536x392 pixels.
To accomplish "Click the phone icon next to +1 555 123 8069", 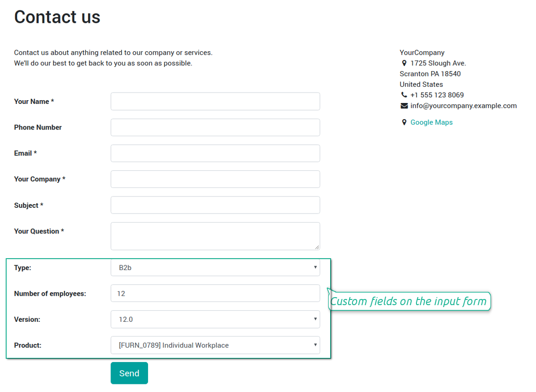I will 404,95.
